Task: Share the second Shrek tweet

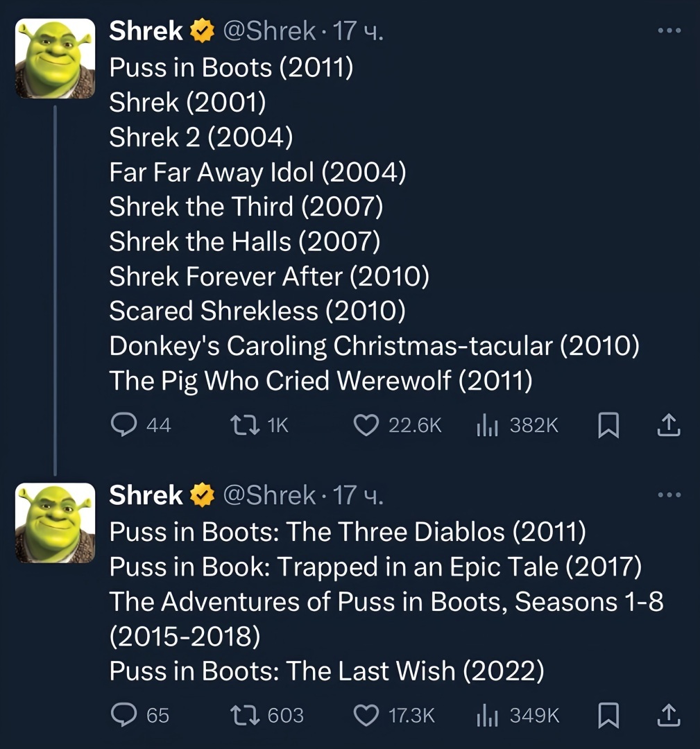Action: 667,714
